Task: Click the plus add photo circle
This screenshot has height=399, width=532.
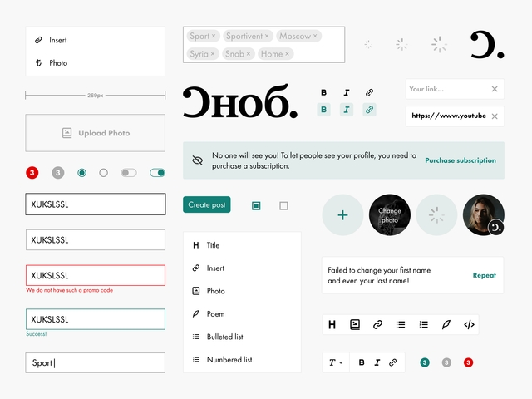Action: tap(342, 215)
